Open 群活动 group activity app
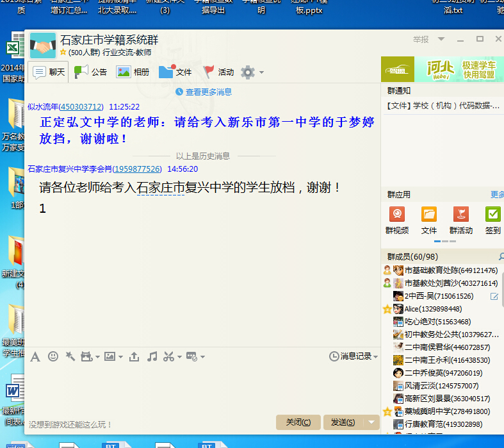504x448 pixels. tap(461, 220)
